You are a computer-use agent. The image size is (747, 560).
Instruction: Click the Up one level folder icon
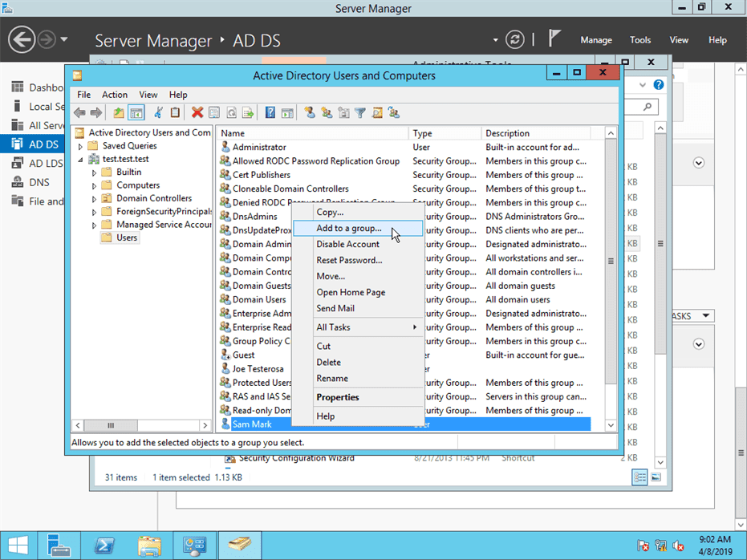[x=119, y=113]
